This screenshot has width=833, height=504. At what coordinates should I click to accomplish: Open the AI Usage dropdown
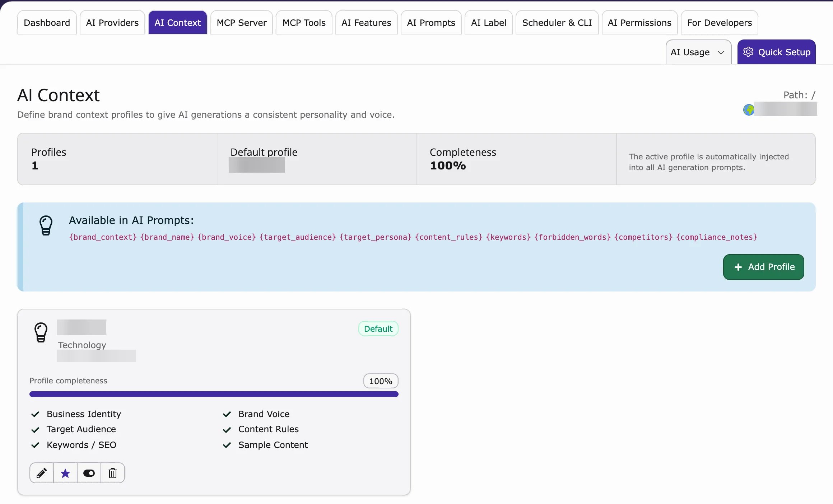698,52
